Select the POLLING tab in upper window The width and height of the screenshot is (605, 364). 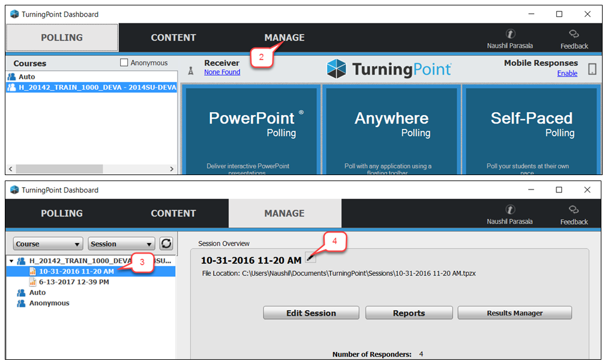[62, 37]
